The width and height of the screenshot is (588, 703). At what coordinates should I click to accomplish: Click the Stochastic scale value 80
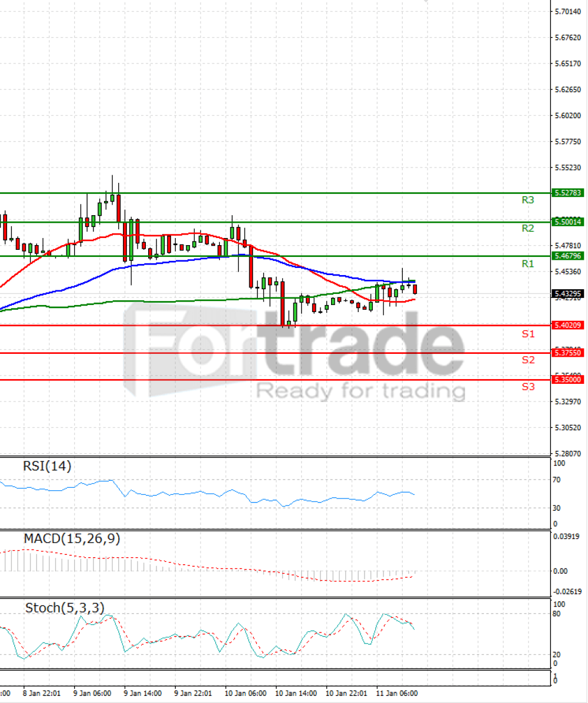[x=557, y=614]
